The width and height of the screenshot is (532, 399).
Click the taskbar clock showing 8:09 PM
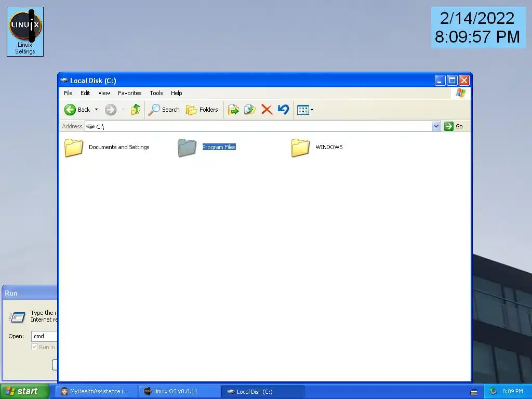point(513,392)
